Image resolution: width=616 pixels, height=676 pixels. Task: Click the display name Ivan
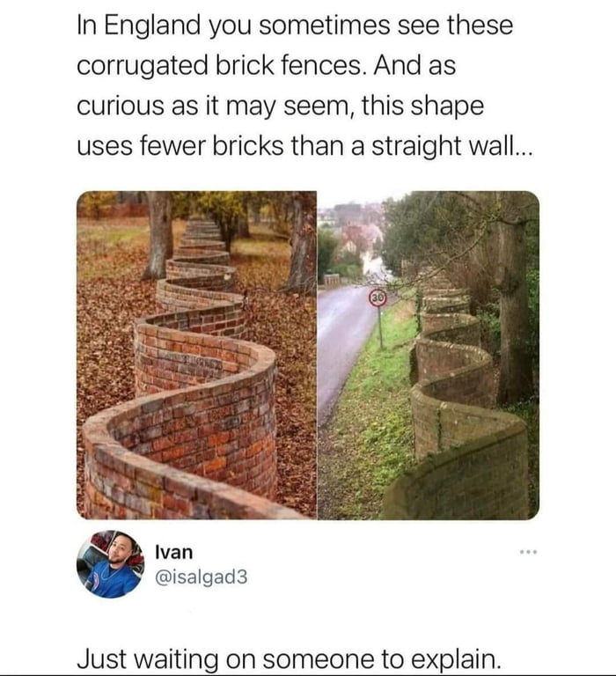(x=173, y=552)
